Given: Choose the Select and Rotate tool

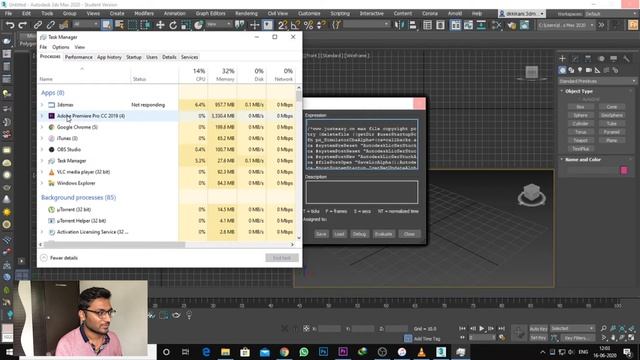Looking at the screenshot, I should (173, 25).
